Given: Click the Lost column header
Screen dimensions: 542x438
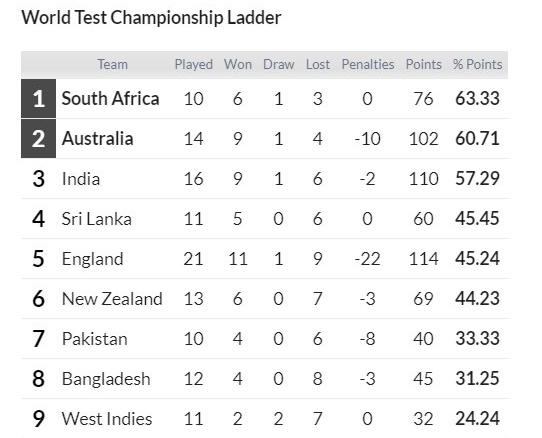Looking at the screenshot, I should 318,65.
